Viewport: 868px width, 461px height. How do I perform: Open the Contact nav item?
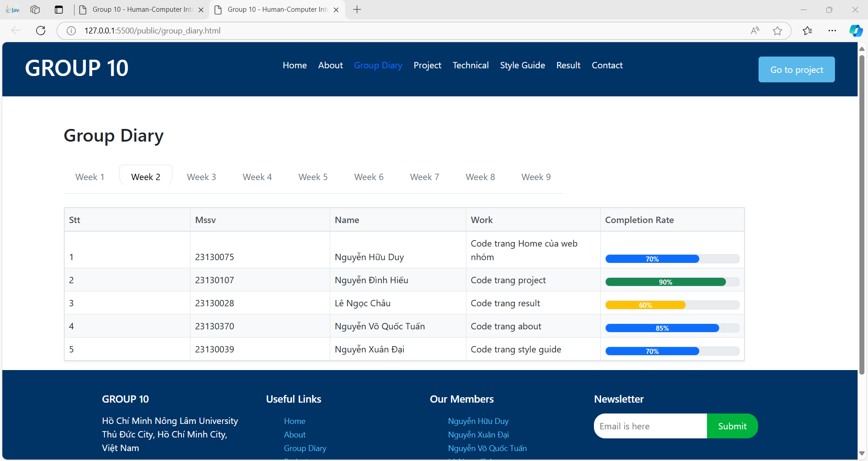point(607,65)
